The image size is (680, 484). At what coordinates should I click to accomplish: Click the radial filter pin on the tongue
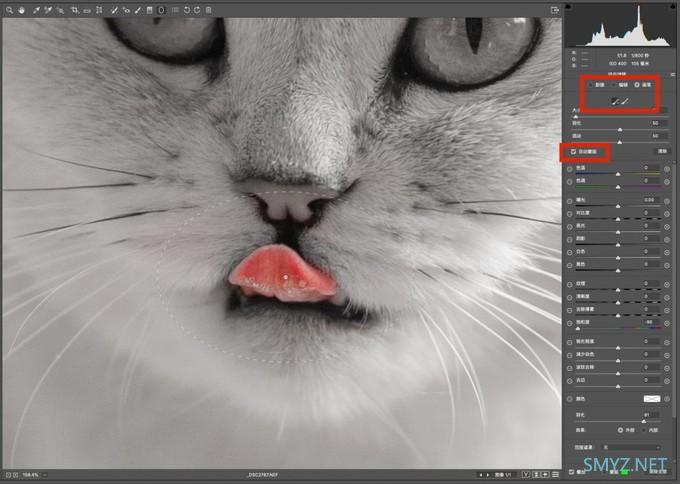(x=285, y=276)
